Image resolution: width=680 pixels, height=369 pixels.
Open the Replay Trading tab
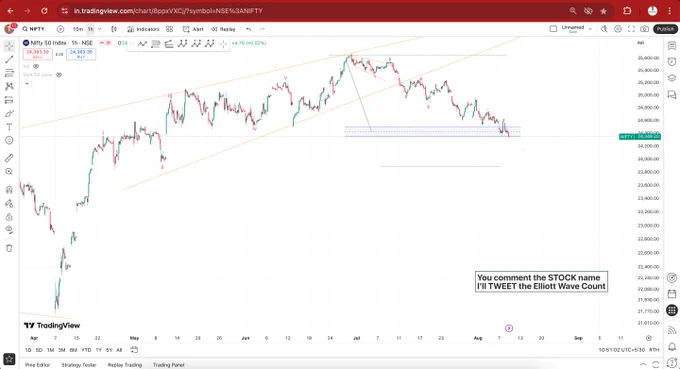click(124, 365)
